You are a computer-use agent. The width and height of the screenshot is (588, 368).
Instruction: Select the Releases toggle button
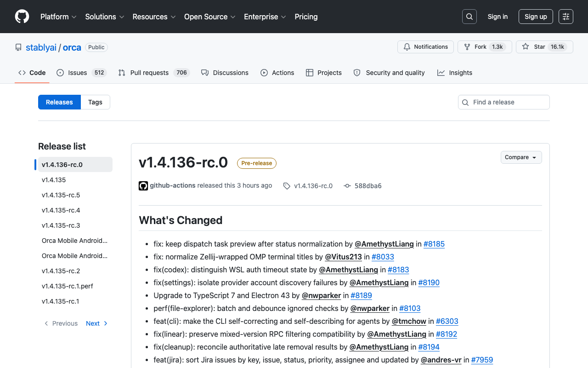pyautogui.click(x=59, y=102)
